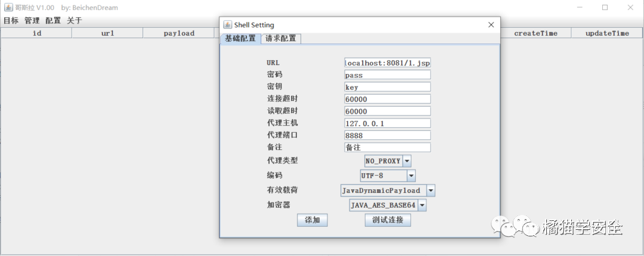
Task: Switch to the 基础配置 tab
Action: (x=240, y=39)
